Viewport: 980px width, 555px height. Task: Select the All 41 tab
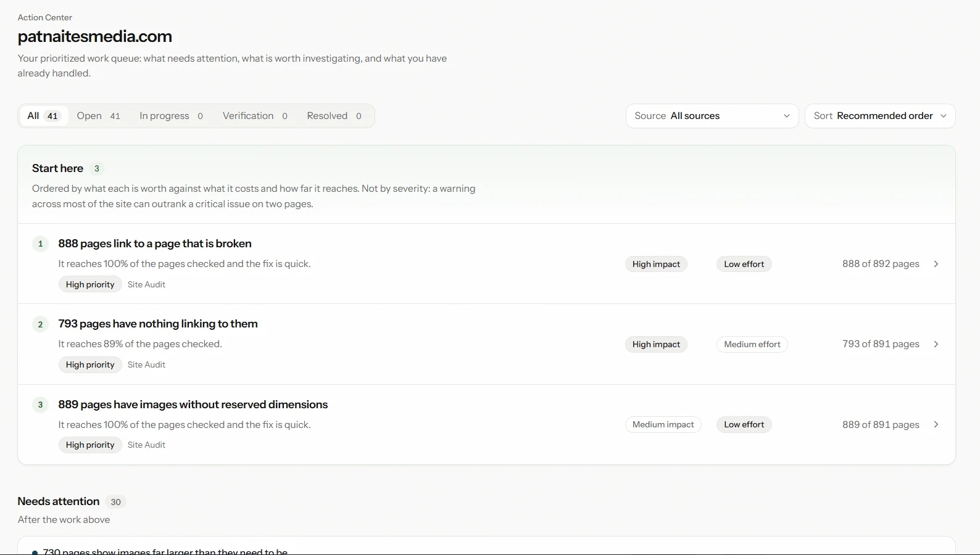43,116
